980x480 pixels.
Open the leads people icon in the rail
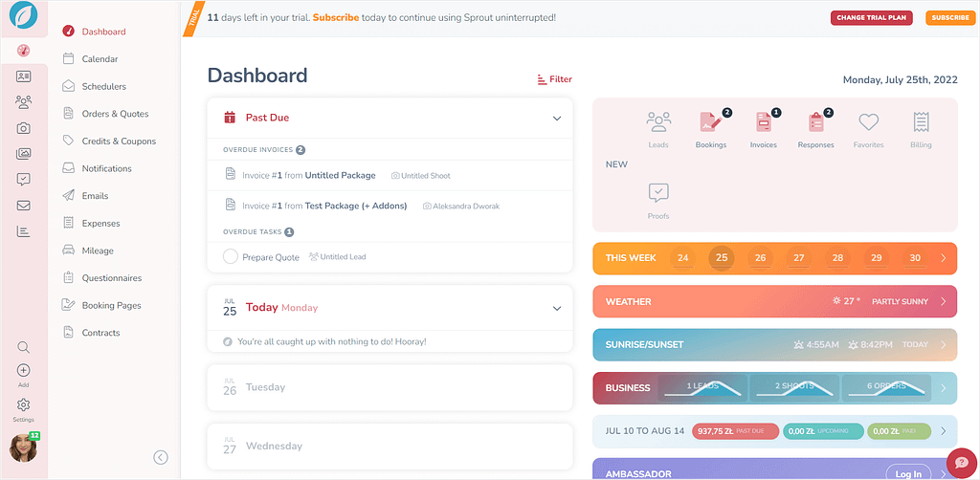coord(23,101)
